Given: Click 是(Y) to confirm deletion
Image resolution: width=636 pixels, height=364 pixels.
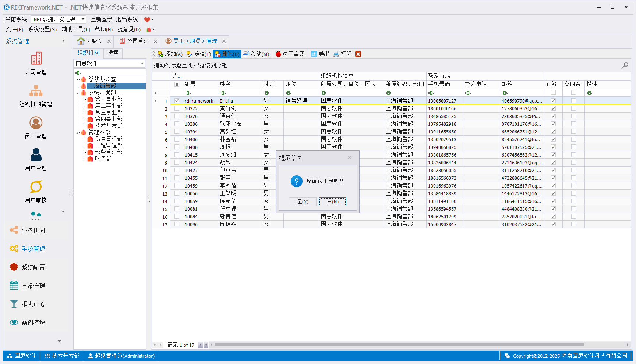Looking at the screenshot, I should click(302, 201).
